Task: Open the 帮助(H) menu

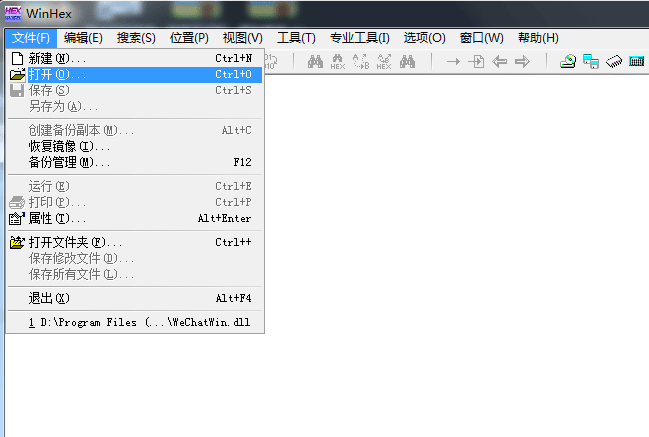Action: pyautogui.click(x=538, y=38)
